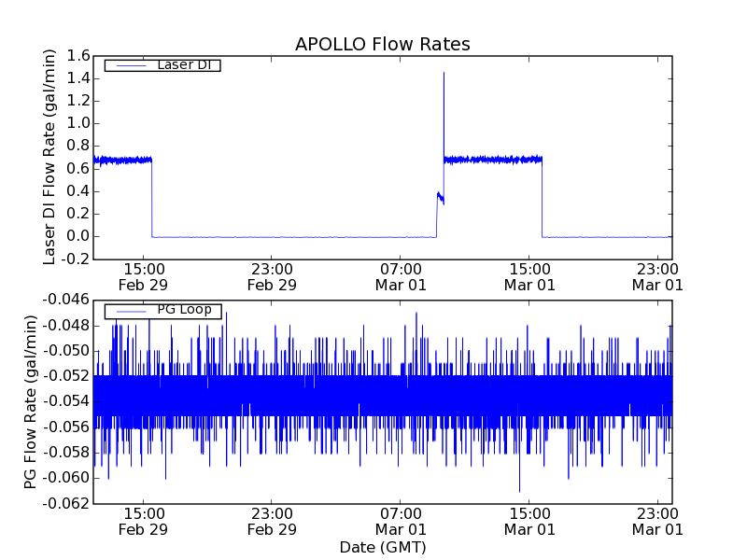The width and height of the screenshot is (747, 560).
Task: Click "23:00 Feb 29" under the PG Loop plot
Action: [272, 522]
